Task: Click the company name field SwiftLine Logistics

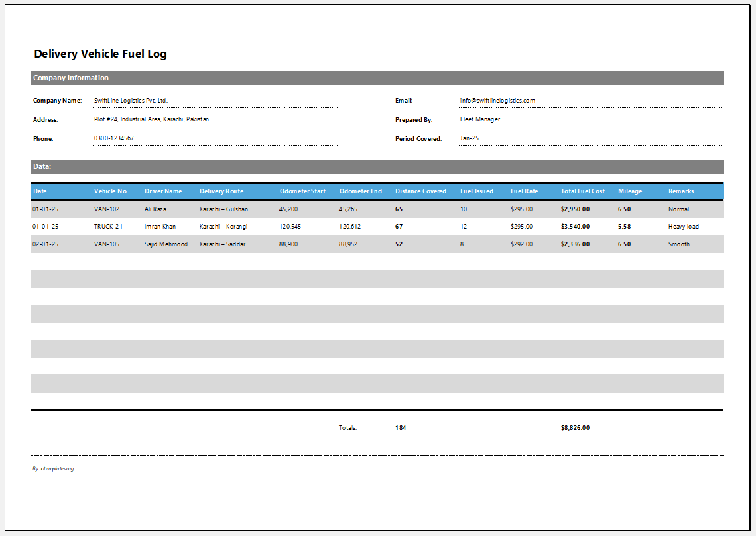Action: pyautogui.click(x=131, y=101)
